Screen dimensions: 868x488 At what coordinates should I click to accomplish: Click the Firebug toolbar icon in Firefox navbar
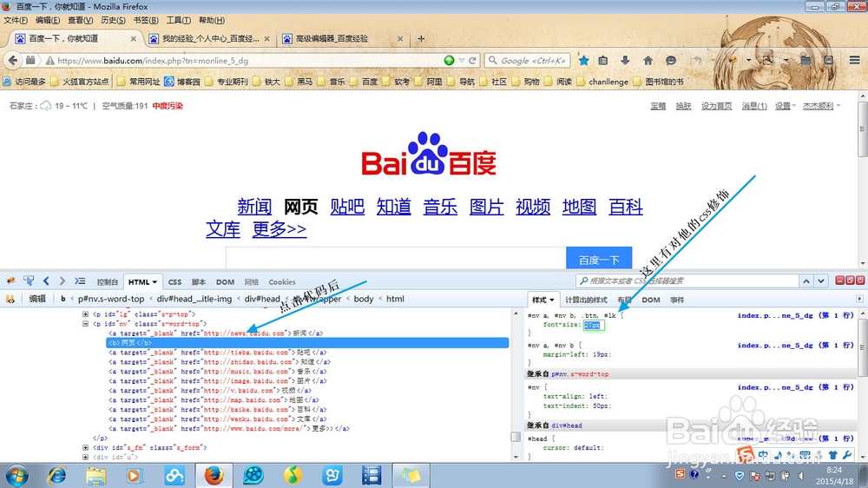733,60
